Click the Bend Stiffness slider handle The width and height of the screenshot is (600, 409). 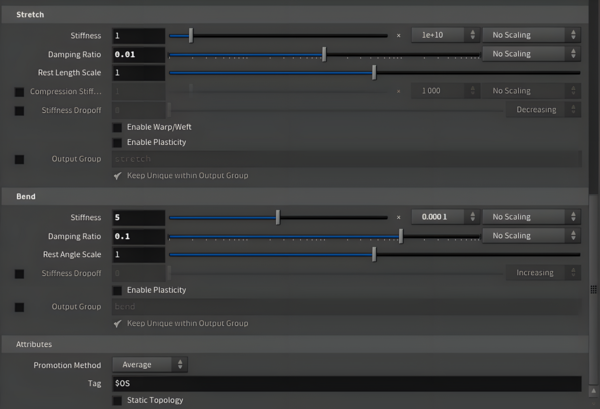(x=278, y=217)
